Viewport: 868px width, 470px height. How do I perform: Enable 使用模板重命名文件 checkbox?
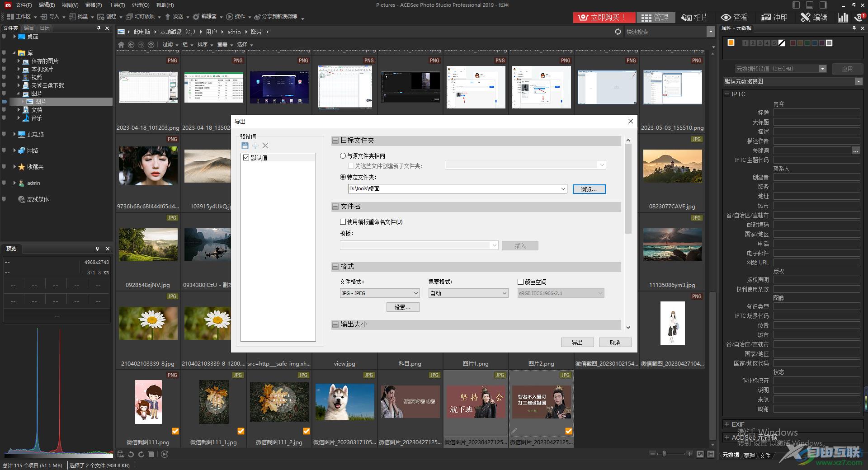coord(343,222)
